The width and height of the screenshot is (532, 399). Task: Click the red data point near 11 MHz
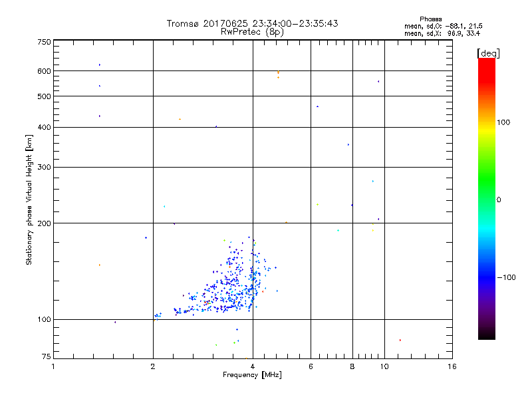pyautogui.click(x=400, y=340)
